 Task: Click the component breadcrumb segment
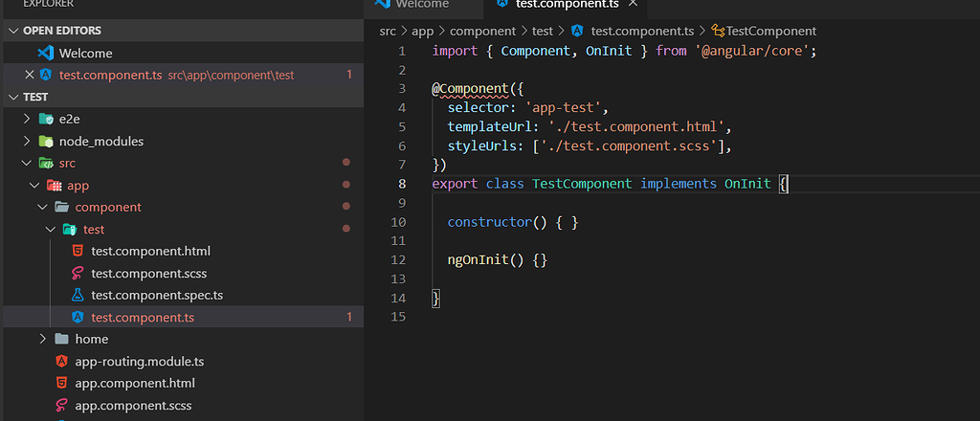pyautogui.click(x=483, y=31)
